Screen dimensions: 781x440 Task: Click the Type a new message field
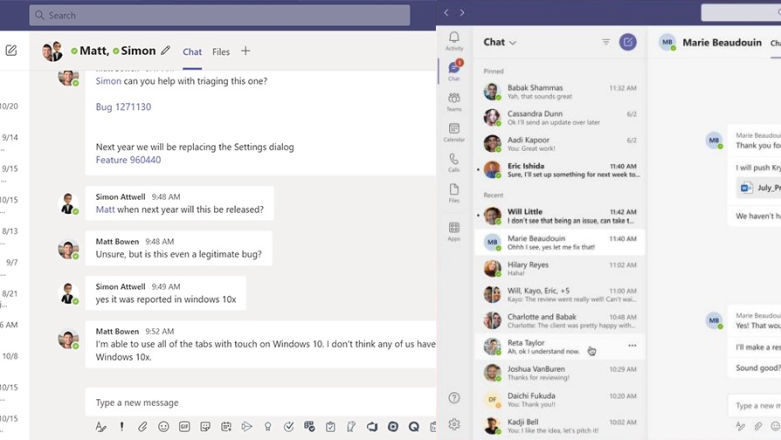tap(260, 403)
